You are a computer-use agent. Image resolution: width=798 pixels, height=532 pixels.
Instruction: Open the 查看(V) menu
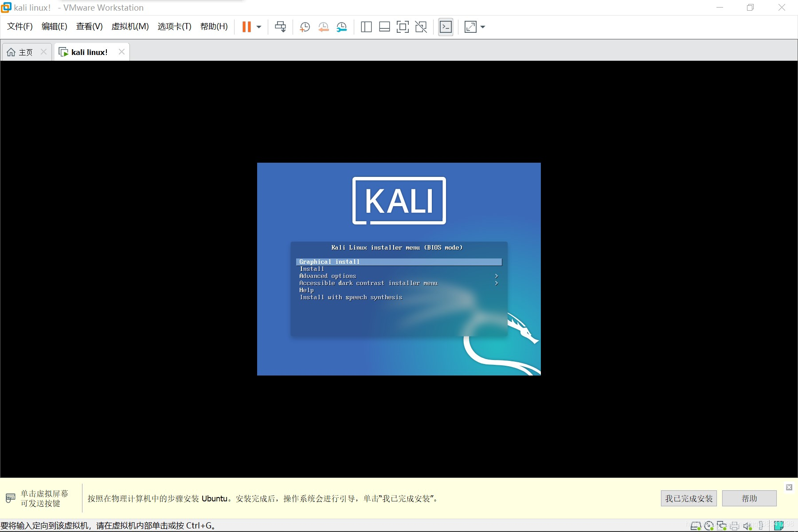click(x=90, y=27)
